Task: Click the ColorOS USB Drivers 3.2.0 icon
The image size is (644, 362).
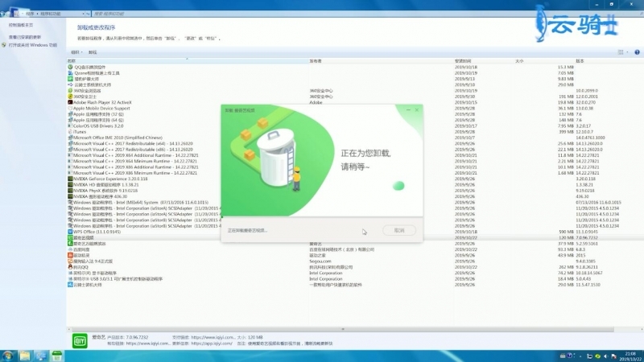Action: point(70,126)
